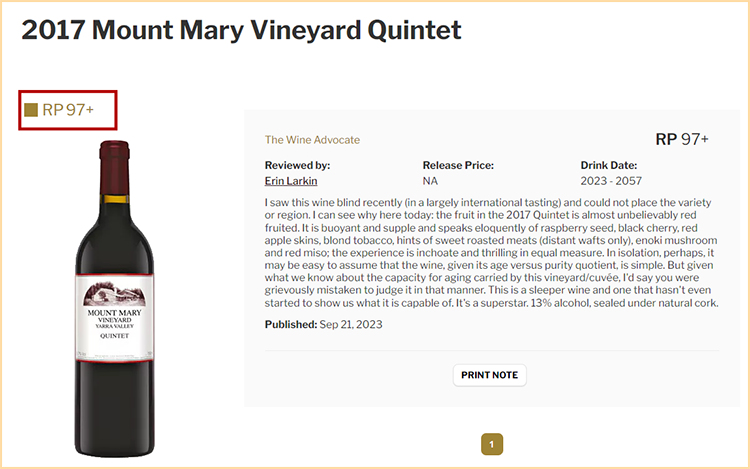
Task: Click the RP 97+ score in review card
Action: [682, 139]
